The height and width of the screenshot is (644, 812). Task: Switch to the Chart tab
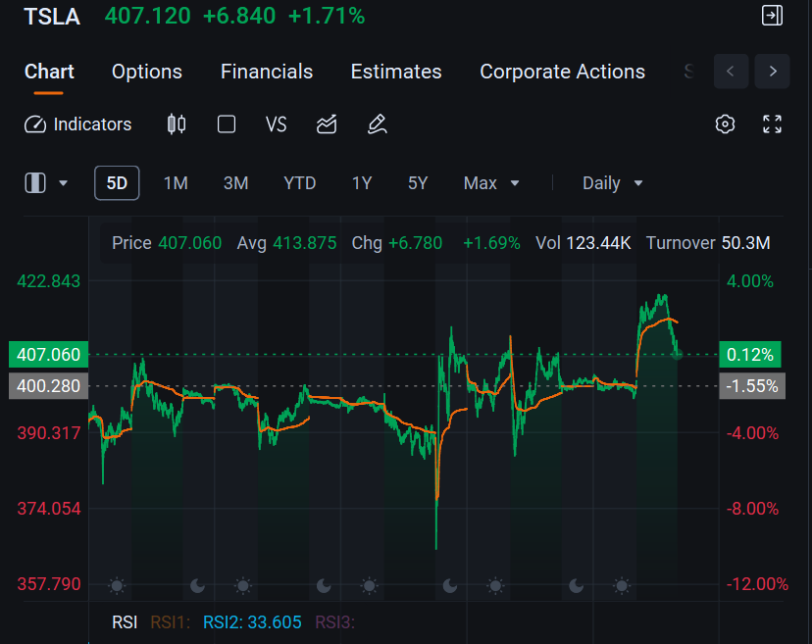click(x=49, y=72)
